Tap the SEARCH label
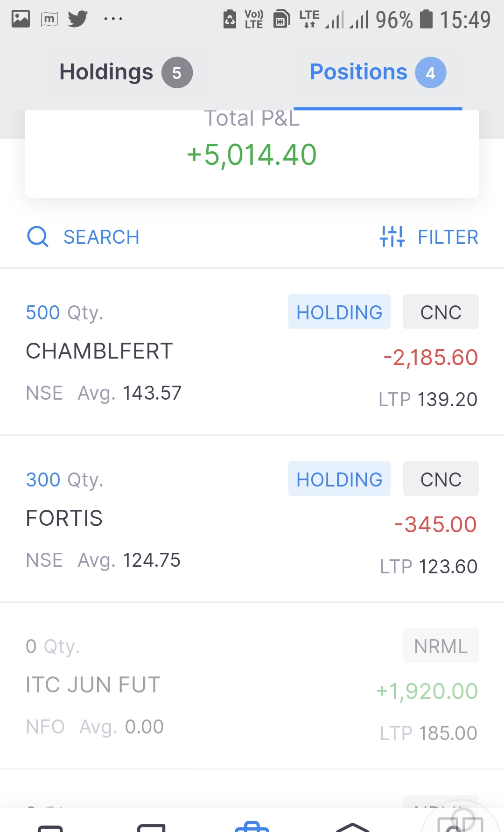Viewport: 504px width, 832px height. (x=101, y=237)
